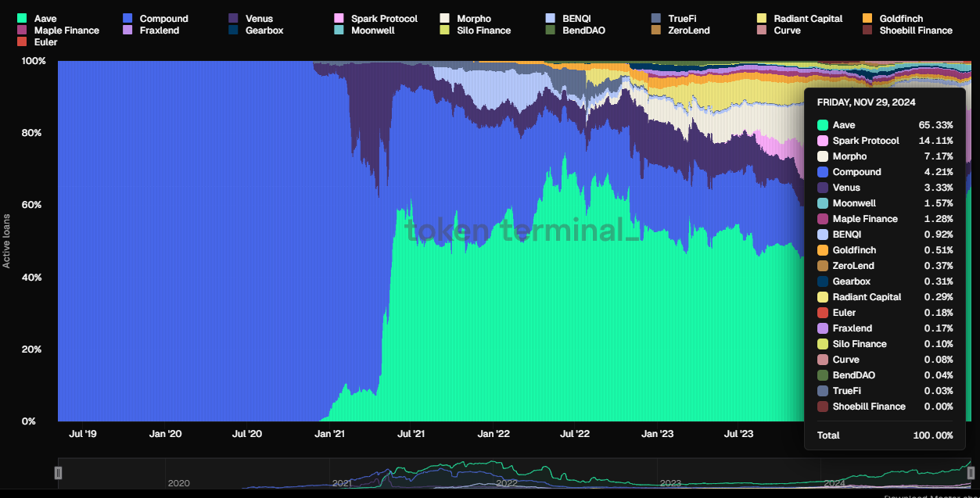Click the Spark Protocol value 14.11% in the tooltip

936,141
